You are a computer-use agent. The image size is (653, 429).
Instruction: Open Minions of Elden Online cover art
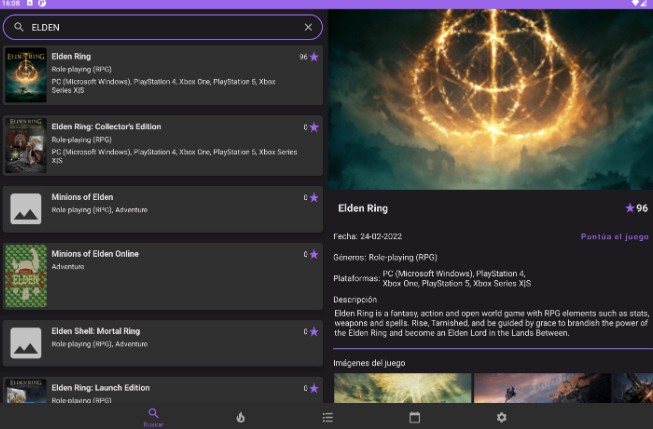click(26, 276)
